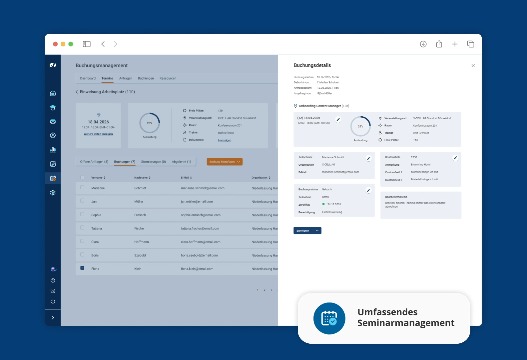Show the browser tab overview icon

(x=470, y=44)
